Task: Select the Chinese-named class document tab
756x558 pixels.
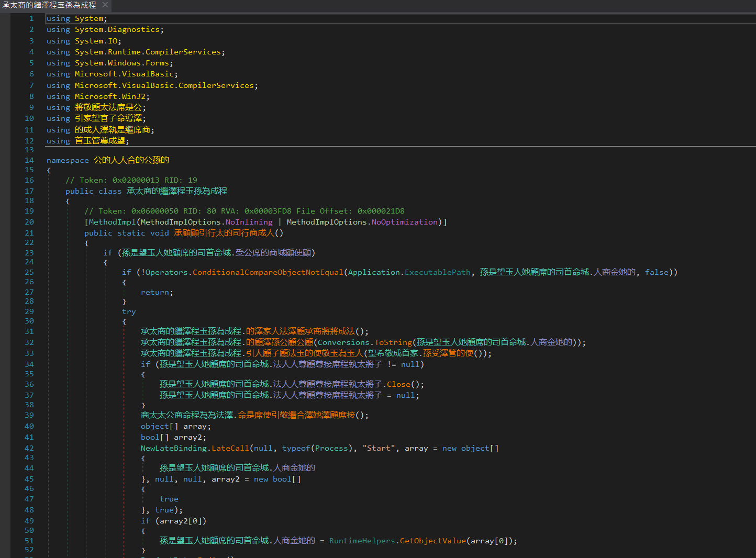Action: click(49, 5)
